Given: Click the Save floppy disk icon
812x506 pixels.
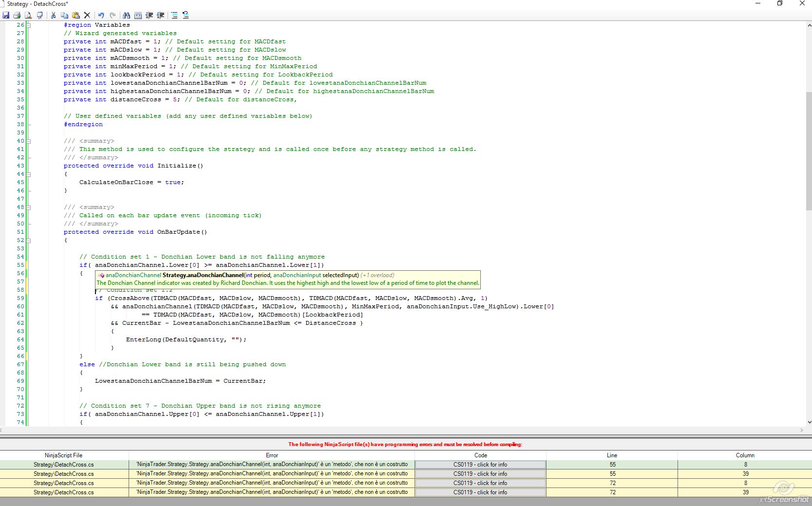Looking at the screenshot, I should 6,15.
